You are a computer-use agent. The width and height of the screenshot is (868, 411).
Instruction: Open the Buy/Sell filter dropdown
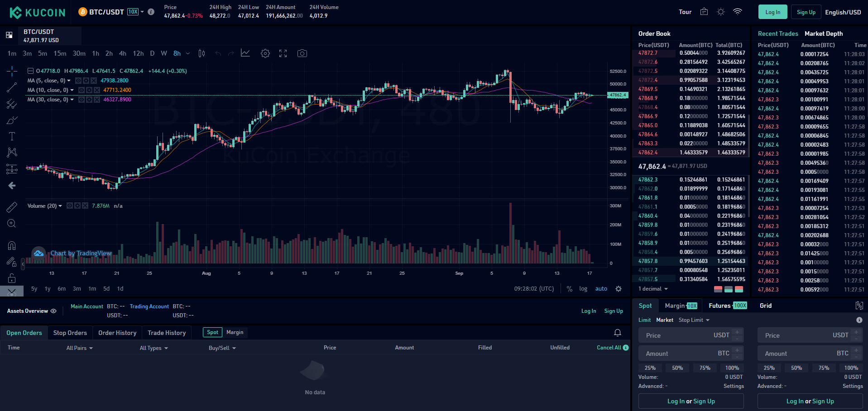point(222,348)
